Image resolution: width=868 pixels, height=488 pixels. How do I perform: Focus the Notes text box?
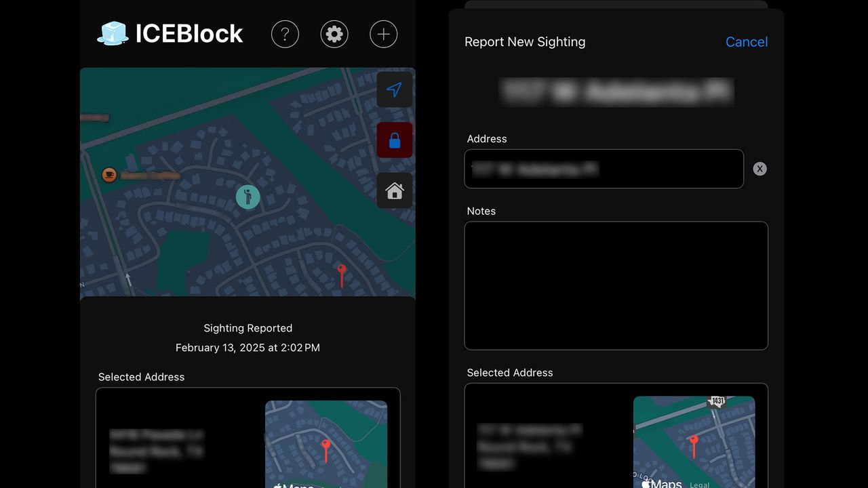tap(616, 285)
